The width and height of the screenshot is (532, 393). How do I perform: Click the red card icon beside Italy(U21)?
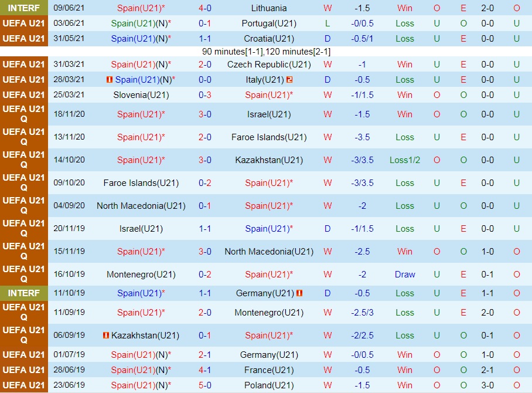[x=289, y=80]
